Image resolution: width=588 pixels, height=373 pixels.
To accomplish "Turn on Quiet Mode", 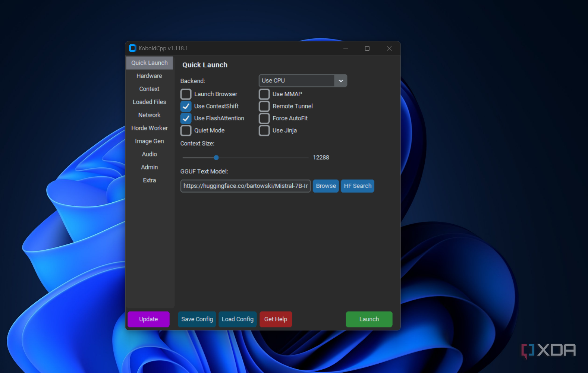I will (186, 130).
